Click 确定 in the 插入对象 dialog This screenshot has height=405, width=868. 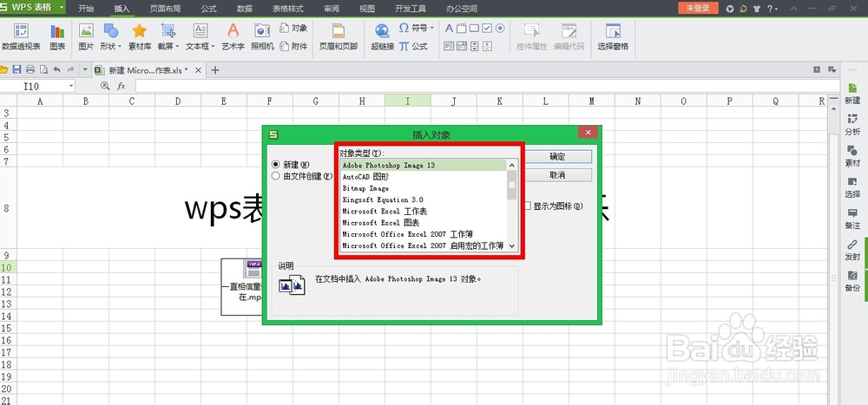[557, 157]
